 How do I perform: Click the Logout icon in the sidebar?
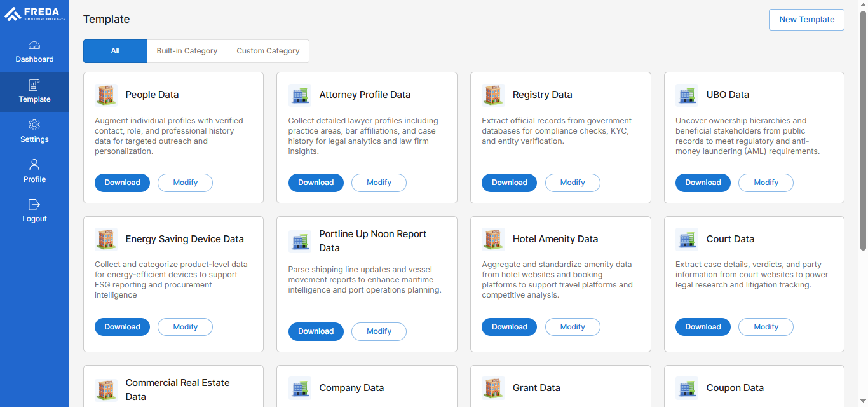click(34, 205)
